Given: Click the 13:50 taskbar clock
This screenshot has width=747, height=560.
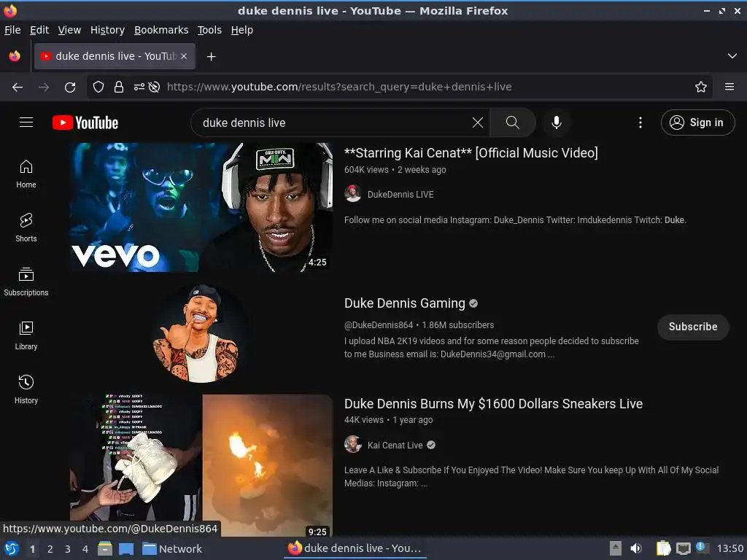Looking at the screenshot, I should coord(729,548).
